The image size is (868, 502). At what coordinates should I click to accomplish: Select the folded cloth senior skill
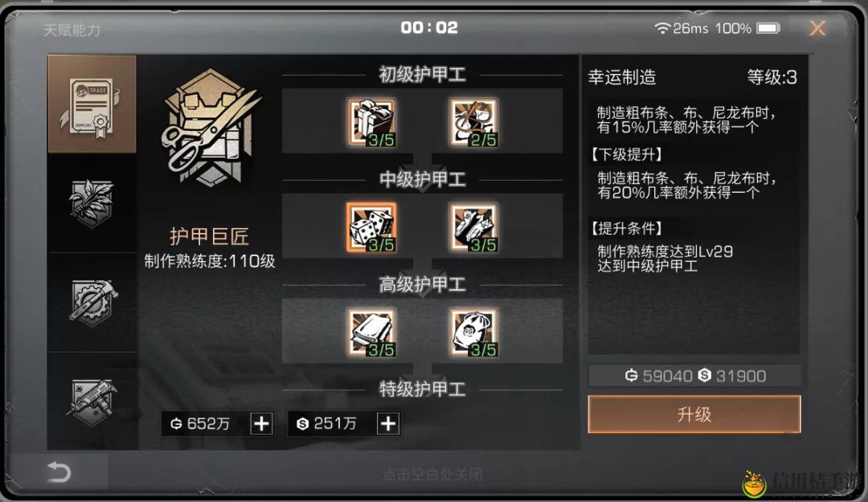point(371,333)
